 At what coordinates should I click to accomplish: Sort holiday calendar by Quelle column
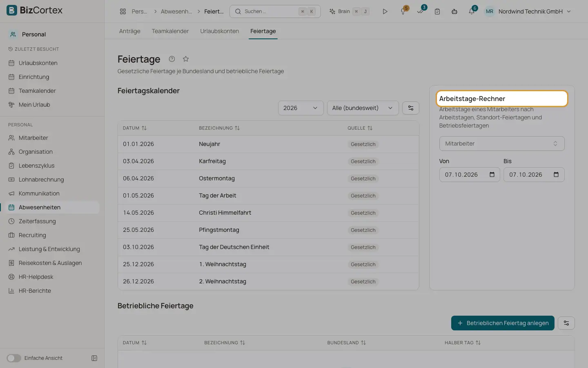pyautogui.click(x=360, y=128)
